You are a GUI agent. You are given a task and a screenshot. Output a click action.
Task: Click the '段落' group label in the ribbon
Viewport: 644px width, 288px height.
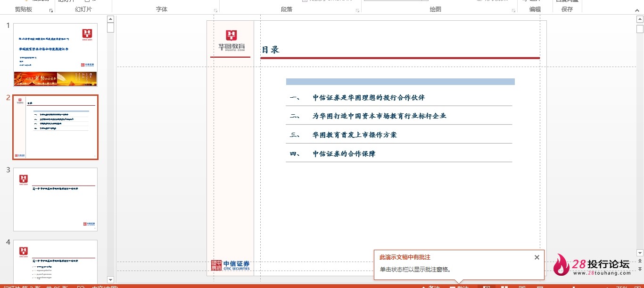coord(287,9)
